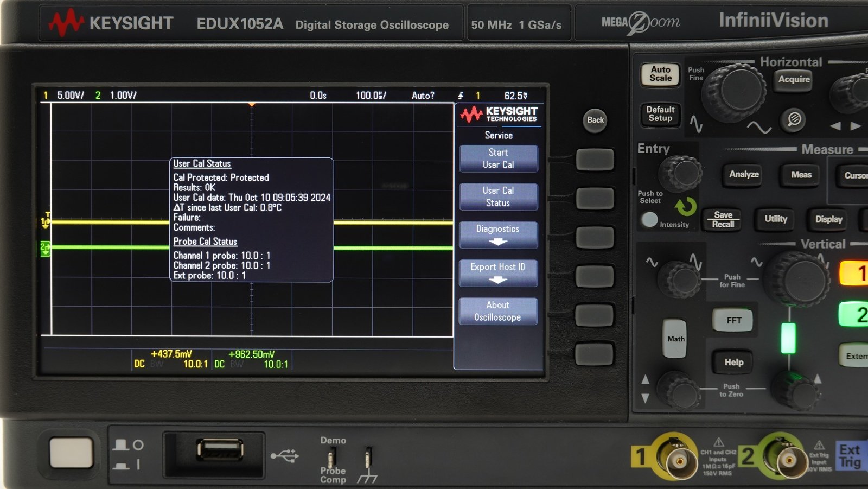
Task: Click the bottom unlabeled softkey
Action: [595, 354]
